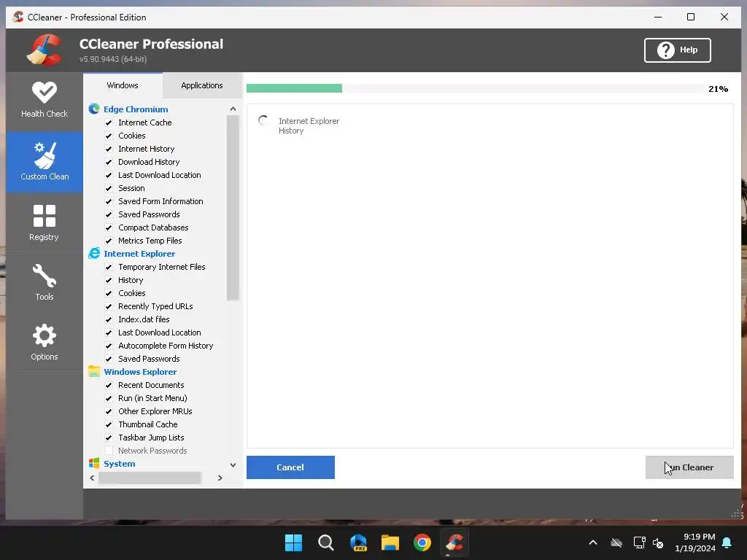
Task: Click the horizontal scroll left arrow
Action: tap(93, 478)
